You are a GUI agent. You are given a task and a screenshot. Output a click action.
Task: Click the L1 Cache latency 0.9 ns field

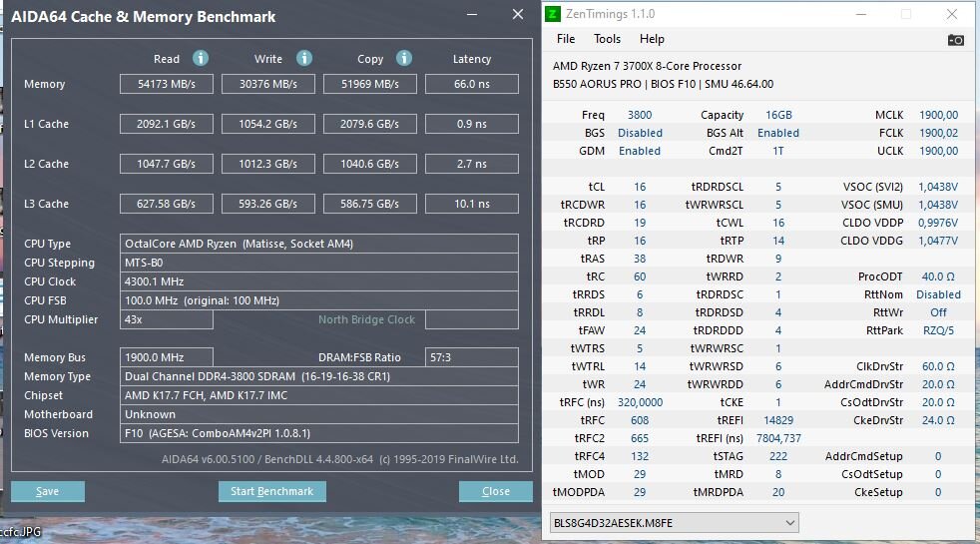[x=472, y=124]
